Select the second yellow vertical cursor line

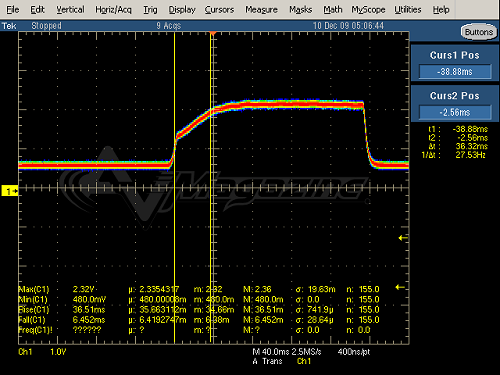(x=210, y=187)
